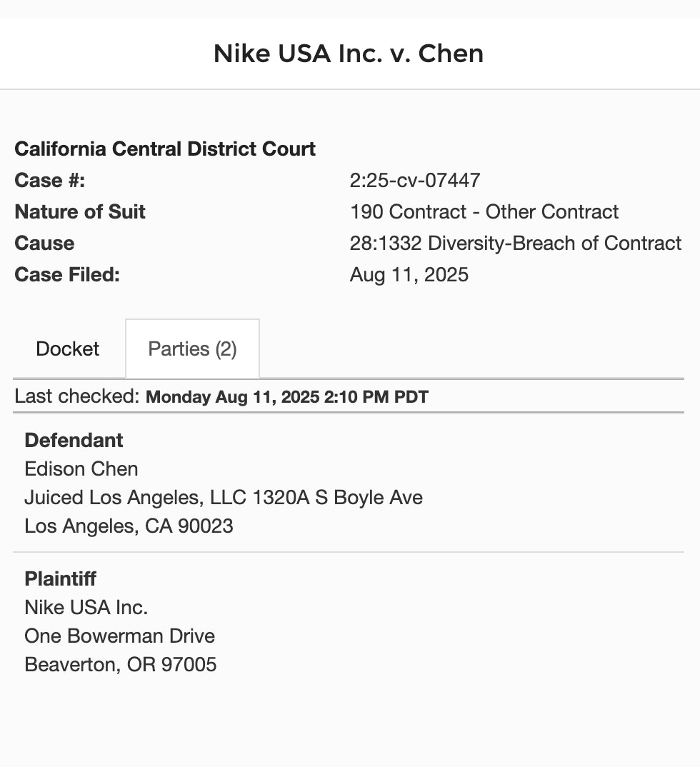
Task: Click Los Angeles, CA 90023 text
Action: coord(129,526)
